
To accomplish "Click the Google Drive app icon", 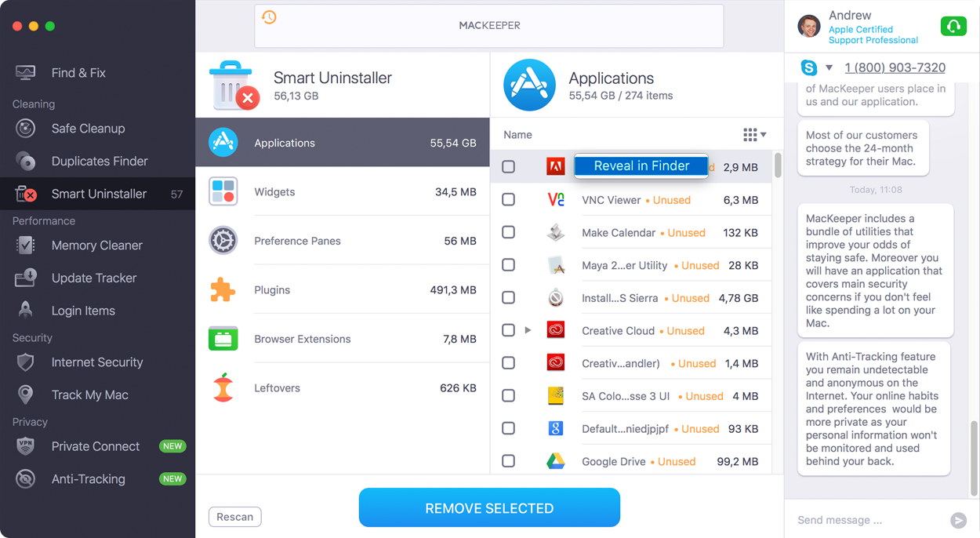I will [555, 461].
